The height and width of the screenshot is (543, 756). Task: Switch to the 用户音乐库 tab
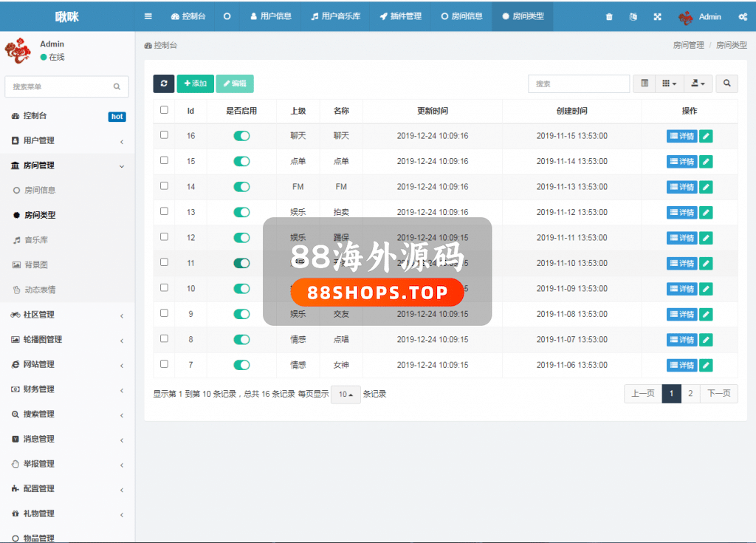pyautogui.click(x=335, y=16)
